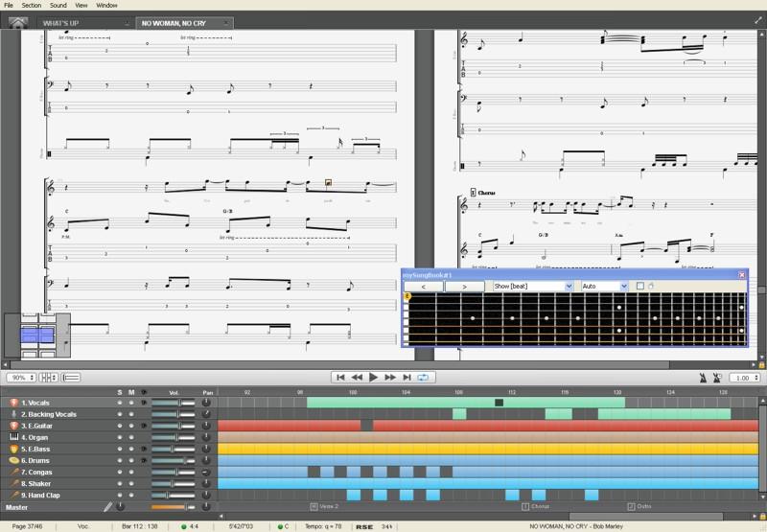Toggle the loop playback icon
Viewport: 767px width, 532px height.
pyautogui.click(x=423, y=378)
